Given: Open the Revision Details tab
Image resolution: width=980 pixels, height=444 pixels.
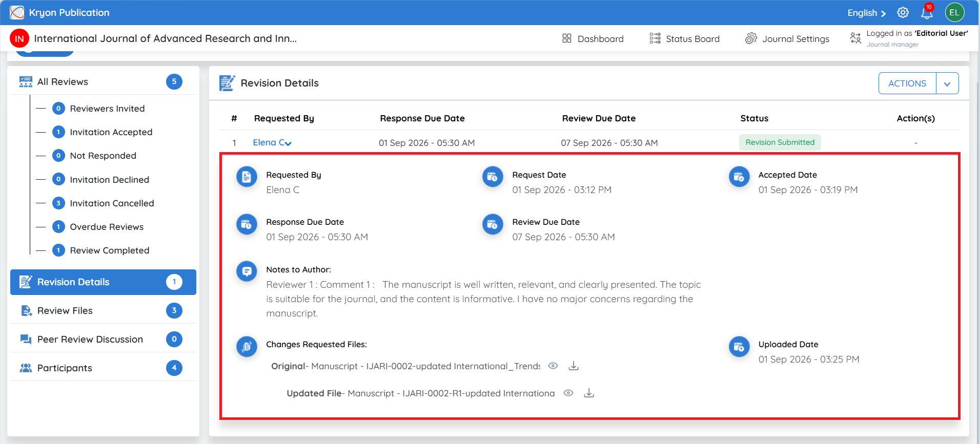Looking at the screenshot, I should [103, 282].
